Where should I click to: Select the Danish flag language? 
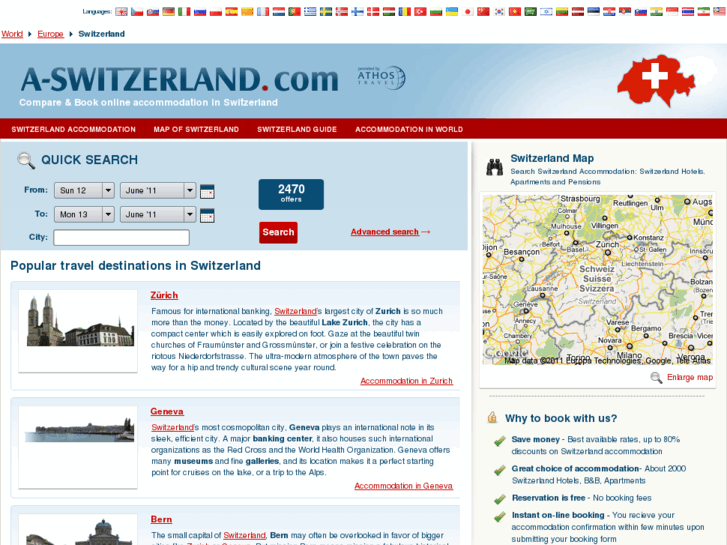coord(373,12)
